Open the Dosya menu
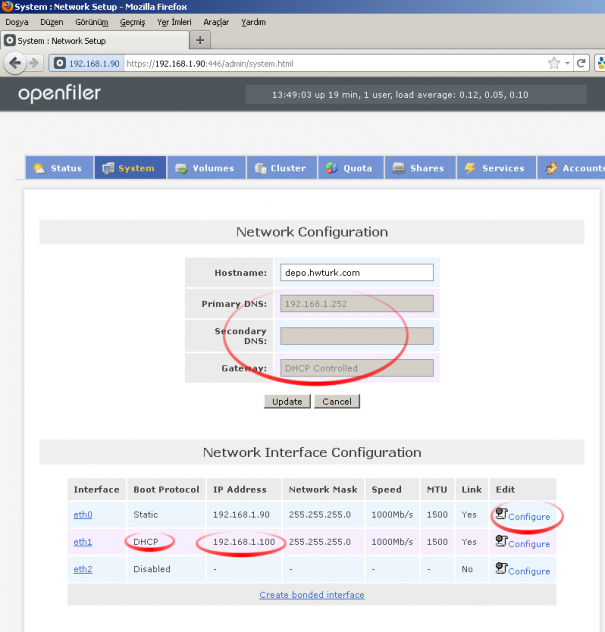The image size is (605, 632). 17,22
